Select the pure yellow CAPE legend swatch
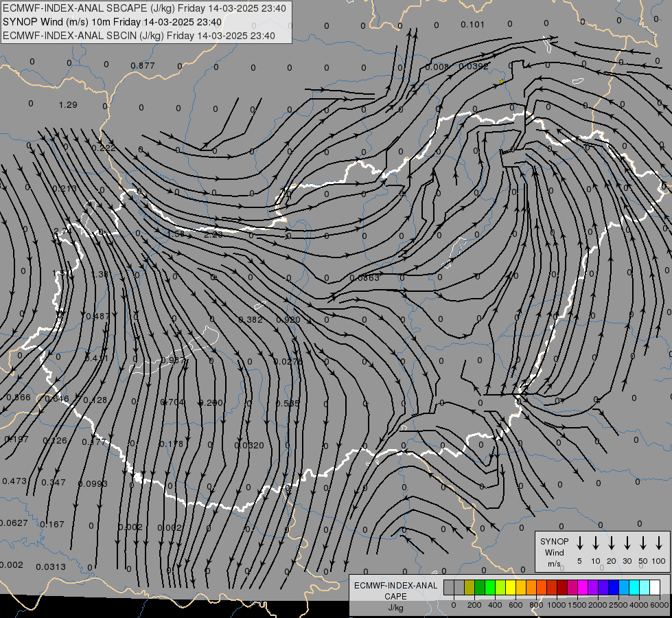This screenshot has height=618, width=672. [511, 588]
